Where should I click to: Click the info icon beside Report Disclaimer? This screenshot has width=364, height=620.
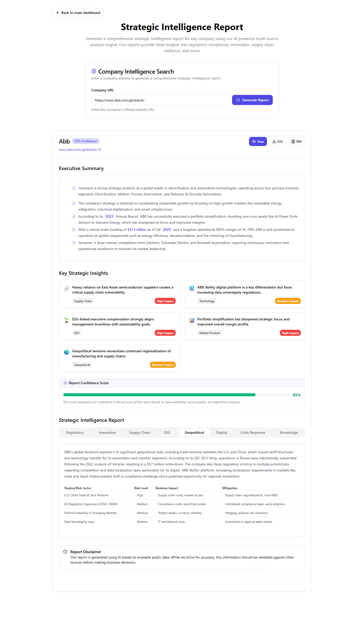[x=65, y=552]
